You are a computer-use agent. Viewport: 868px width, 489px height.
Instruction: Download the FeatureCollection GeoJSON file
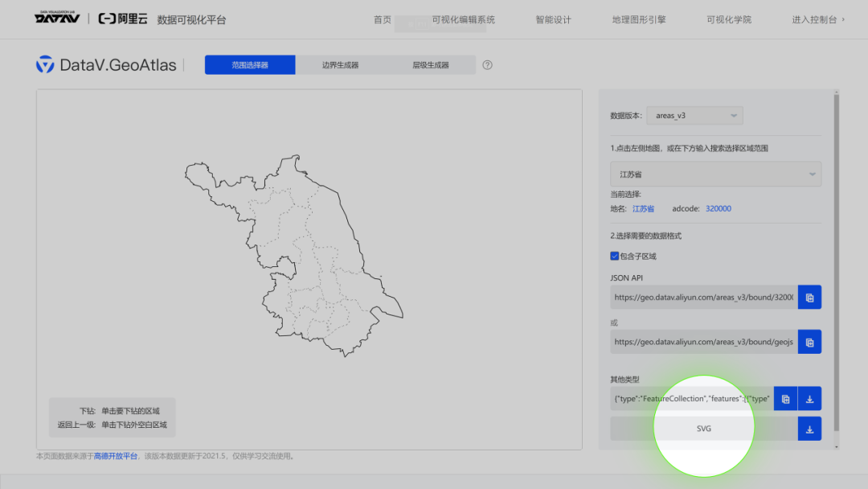[809, 397]
